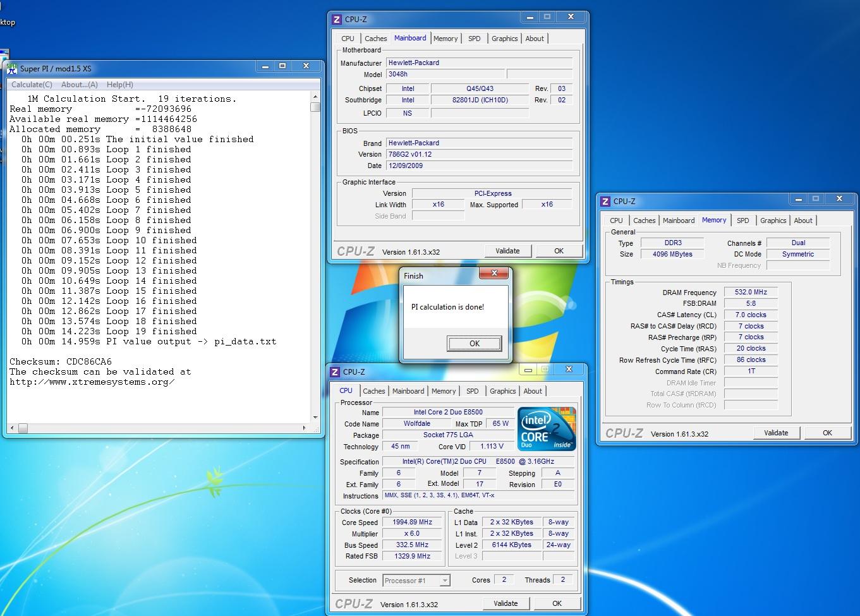
Task: Click the FSB:DRAM 5:8 value
Action: coord(751,303)
